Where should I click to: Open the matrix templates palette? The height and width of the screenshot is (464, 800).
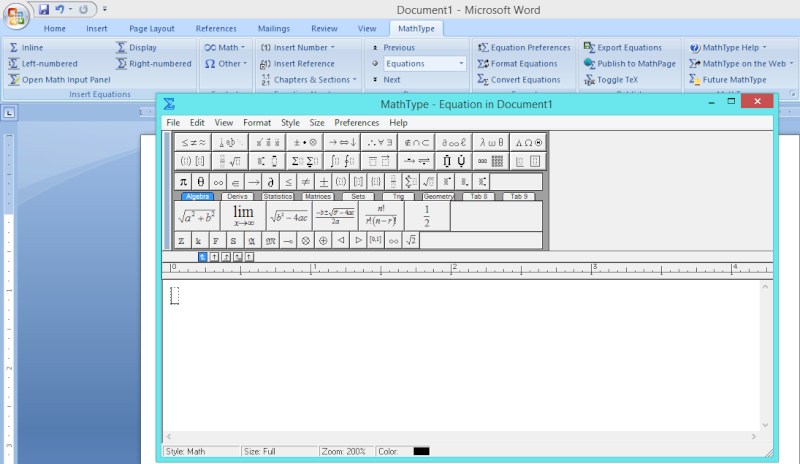click(491, 161)
